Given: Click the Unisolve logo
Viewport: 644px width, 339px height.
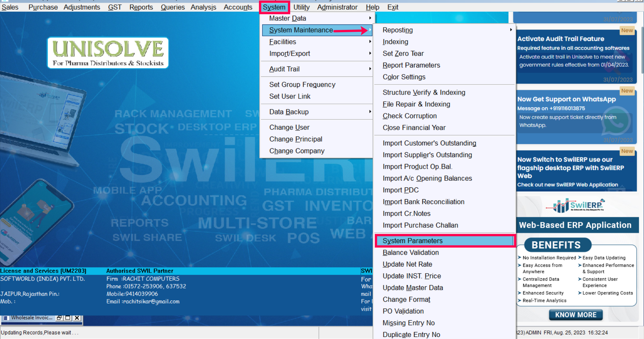Looking at the screenshot, I should [x=108, y=53].
